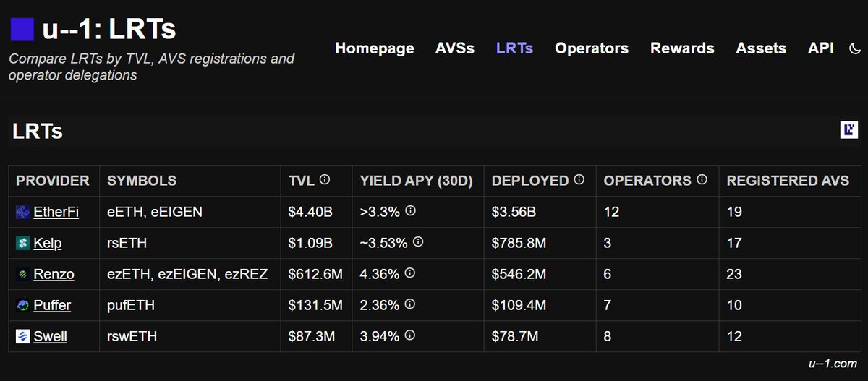Click deployed value $3.56B
This screenshot has height=381, width=868.
(514, 212)
